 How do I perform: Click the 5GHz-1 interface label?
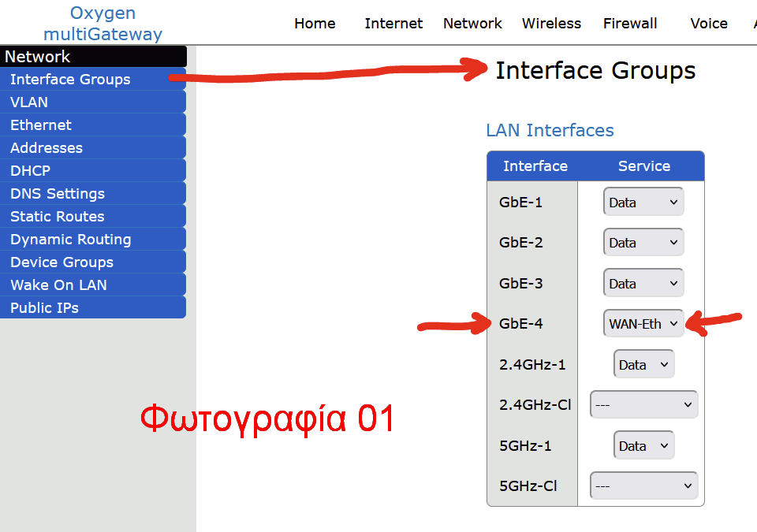(525, 445)
